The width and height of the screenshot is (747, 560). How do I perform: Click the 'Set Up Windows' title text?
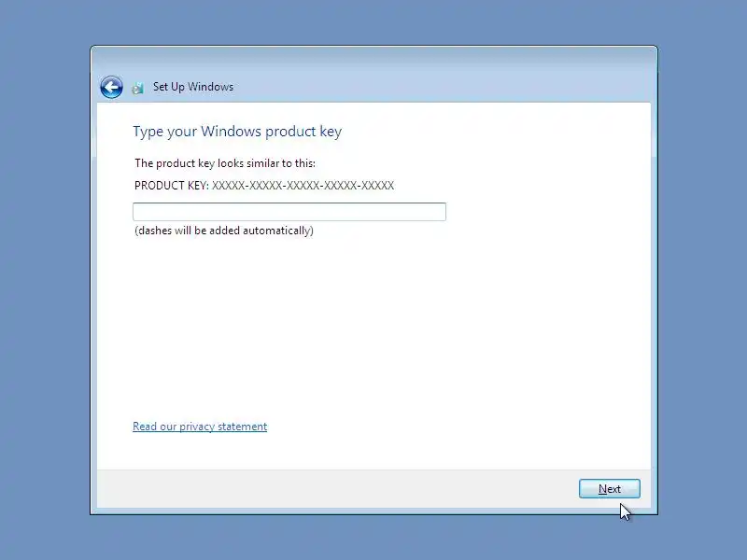point(193,87)
